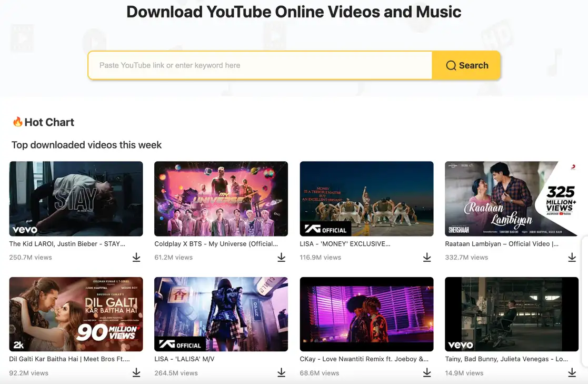Click the '116.9M views' text
The image size is (588, 384).
click(x=321, y=258)
